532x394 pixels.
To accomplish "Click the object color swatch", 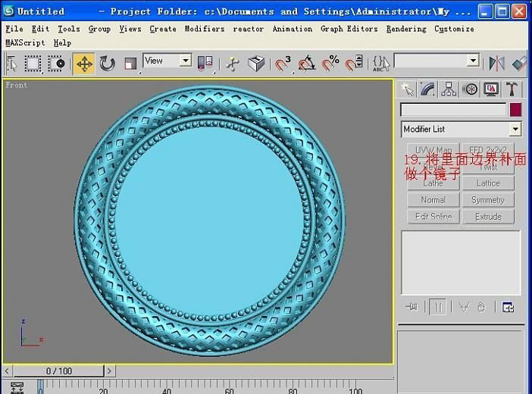I will pyautogui.click(x=515, y=110).
